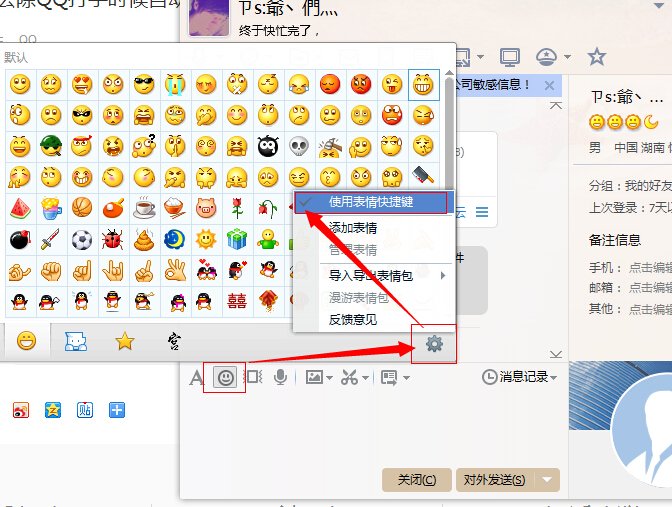The height and width of the screenshot is (507, 672).
Task: Insert the gift box emoticon
Action: [237, 239]
